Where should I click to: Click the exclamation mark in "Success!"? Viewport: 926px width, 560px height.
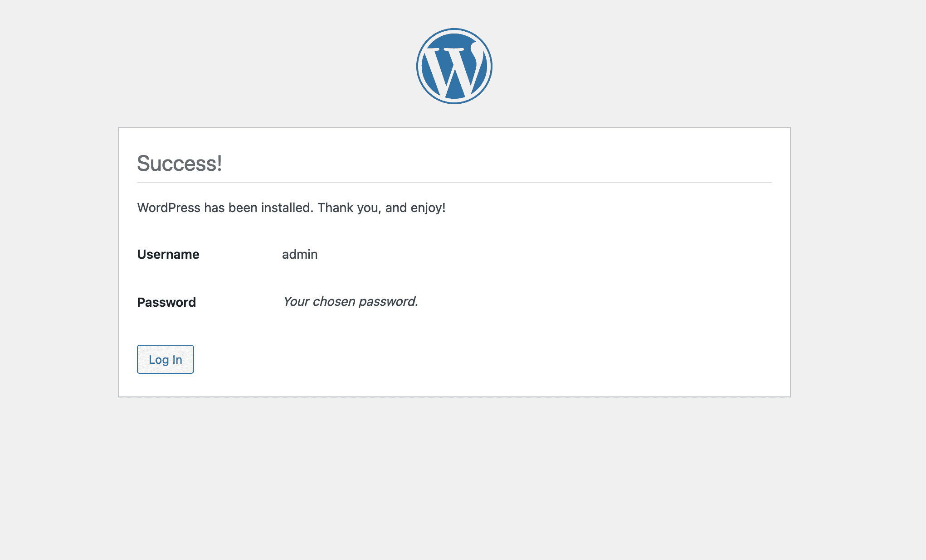[x=219, y=163]
